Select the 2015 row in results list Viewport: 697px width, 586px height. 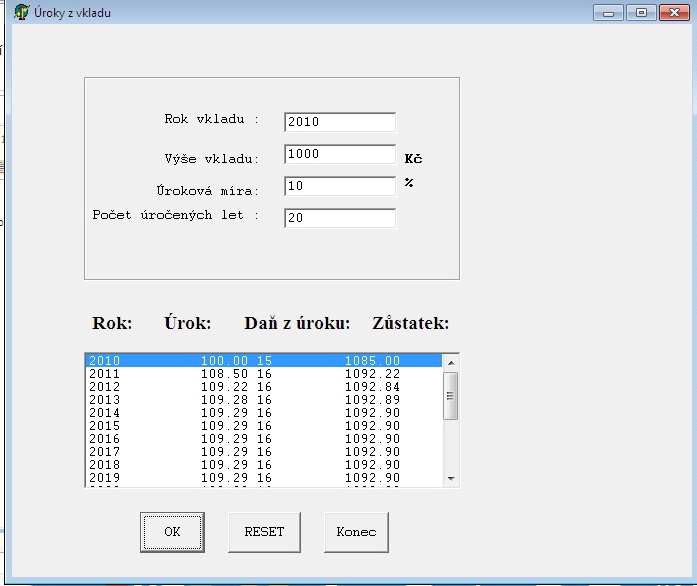[264, 426]
